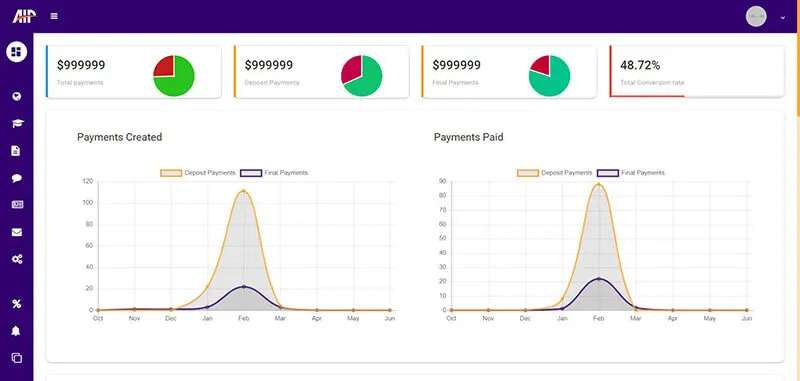Toggle Final Payments legend in Payments Created
The height and width of the screenshot is (381, 800).
pyautogui.click(x=274, y=173)
